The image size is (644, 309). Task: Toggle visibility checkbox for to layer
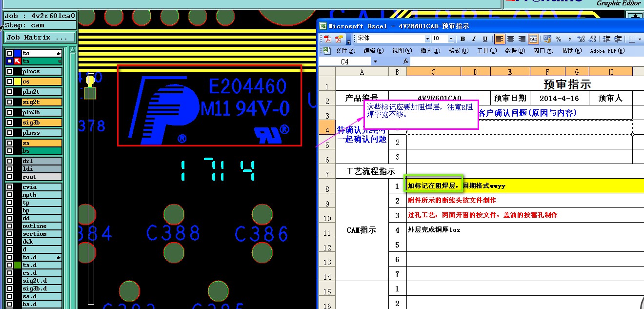click(x=10, y=53)
